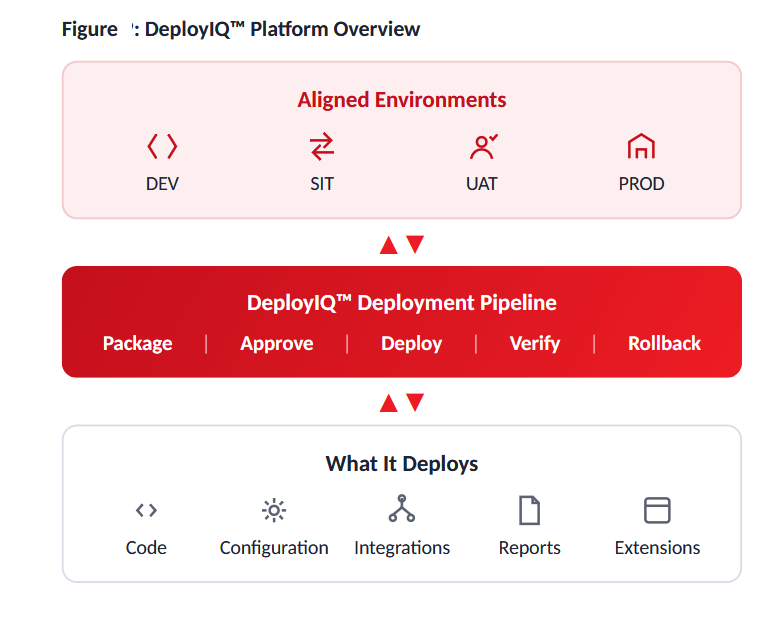Viewport: 775px width, 642px height.
Task: Click the 'Extensions' label
Action: tap(657, 548)
